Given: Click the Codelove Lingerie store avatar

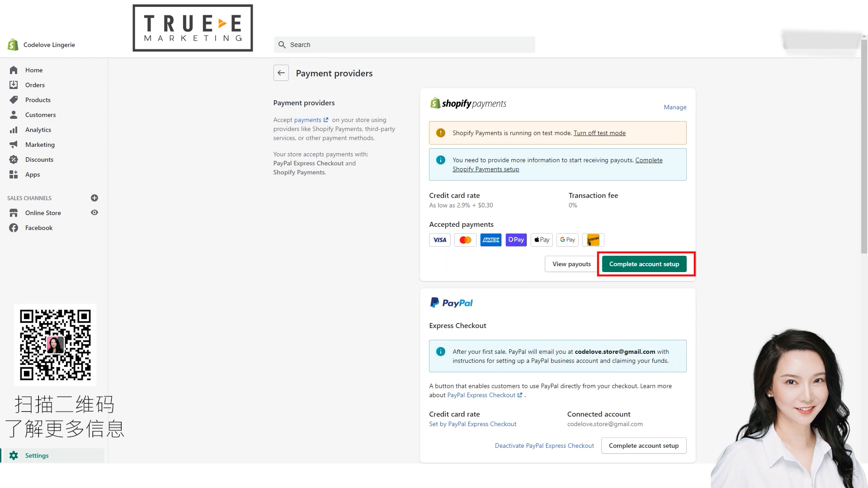Looking at the screenshot, I should [12, 44].
